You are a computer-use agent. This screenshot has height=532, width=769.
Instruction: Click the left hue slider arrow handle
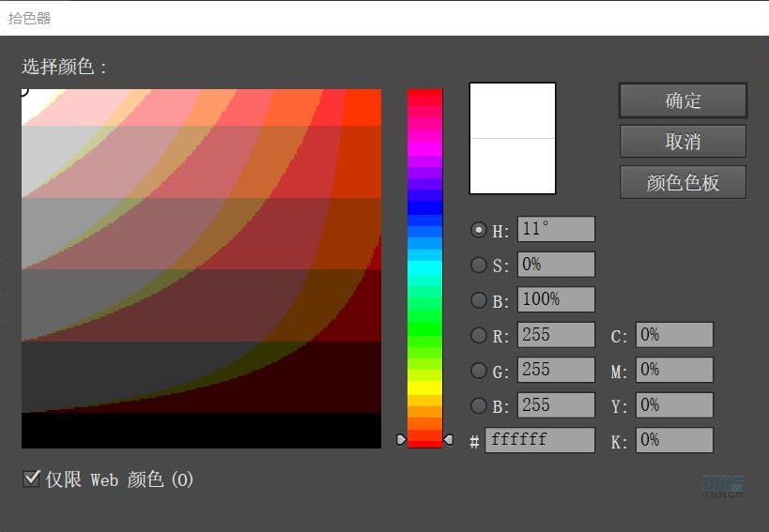(x=402, y=439)
